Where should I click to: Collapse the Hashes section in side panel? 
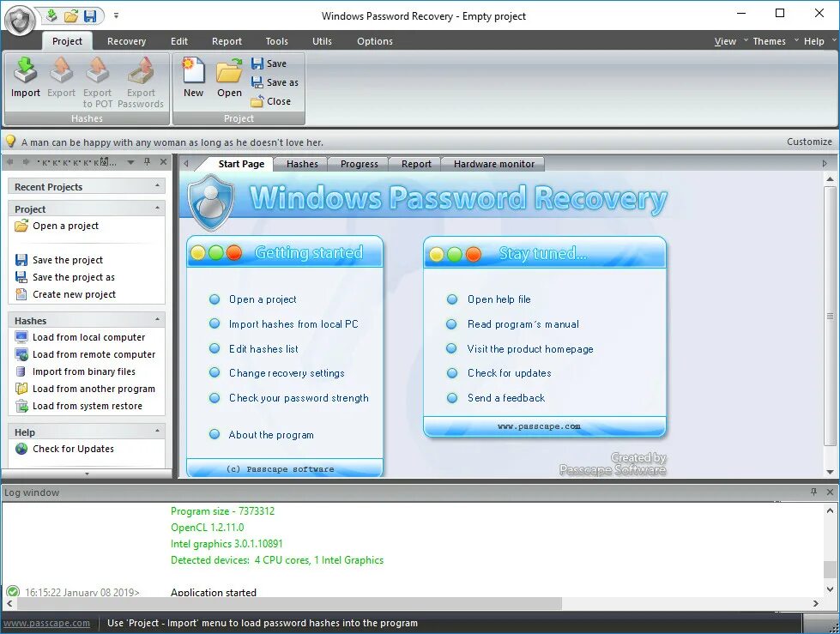[x=158, y=319]
